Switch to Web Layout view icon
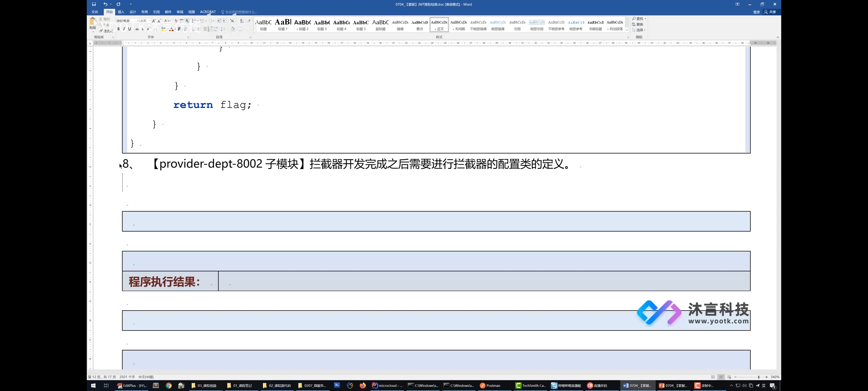The width and height of the screenshot is (868, 391). [729, 377]
